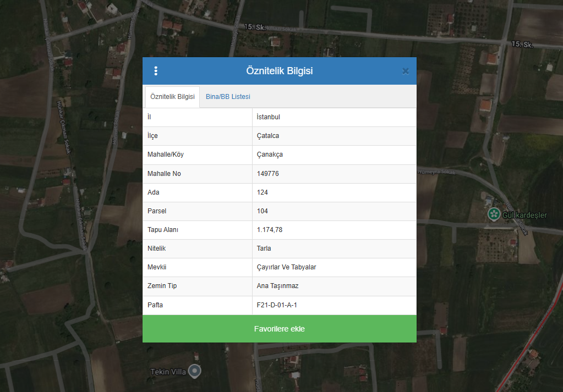Click the Mahalle No value 149776
Viewport: 563px width, 392px height.
click(268, 174)
